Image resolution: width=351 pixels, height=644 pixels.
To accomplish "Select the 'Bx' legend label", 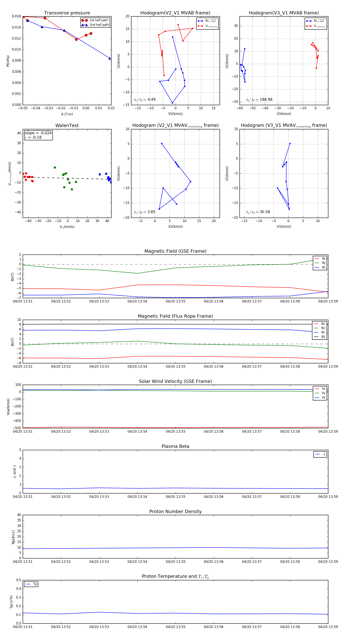I will pos(324,259).
